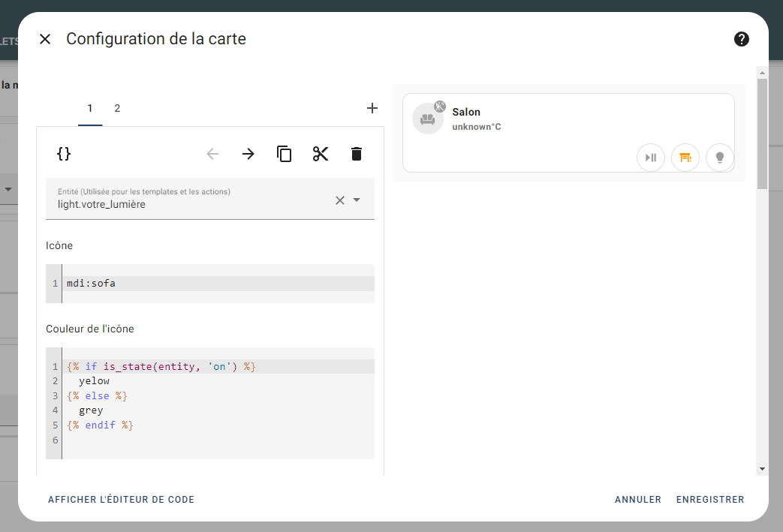The width and height of the screenshot is (783, 532).
Task: Click the 'unknown°C' temperature text
Action: 477,127
